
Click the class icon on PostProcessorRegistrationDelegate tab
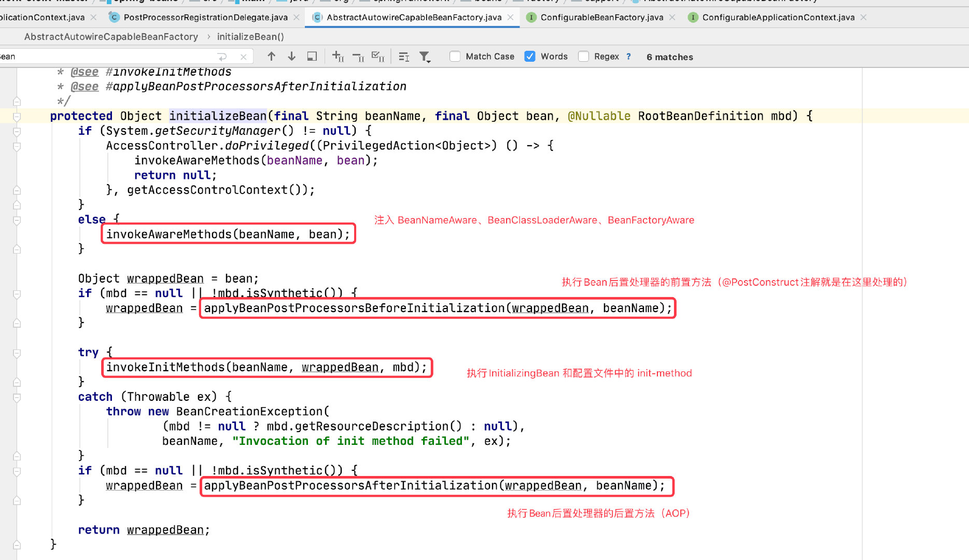pos(114,17)
